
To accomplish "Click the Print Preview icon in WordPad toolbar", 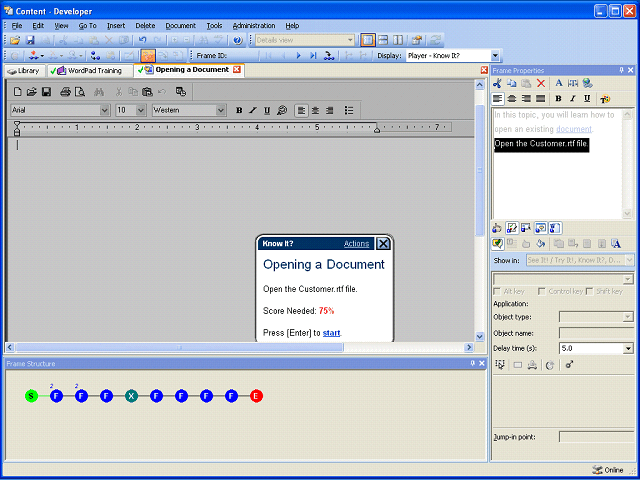I will (80, 92).
